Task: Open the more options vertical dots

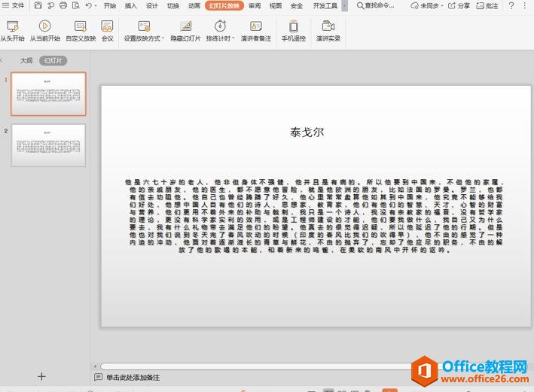Action: coord(525,5)
